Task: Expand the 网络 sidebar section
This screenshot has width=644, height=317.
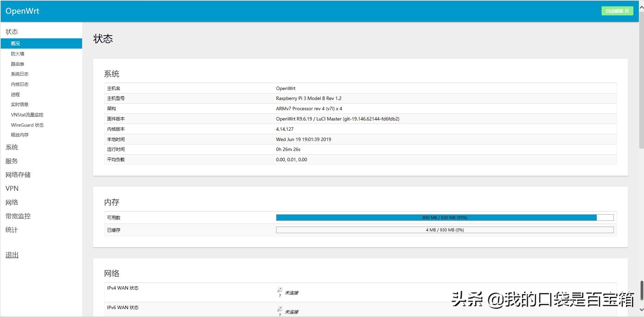Action: point(12,202)
